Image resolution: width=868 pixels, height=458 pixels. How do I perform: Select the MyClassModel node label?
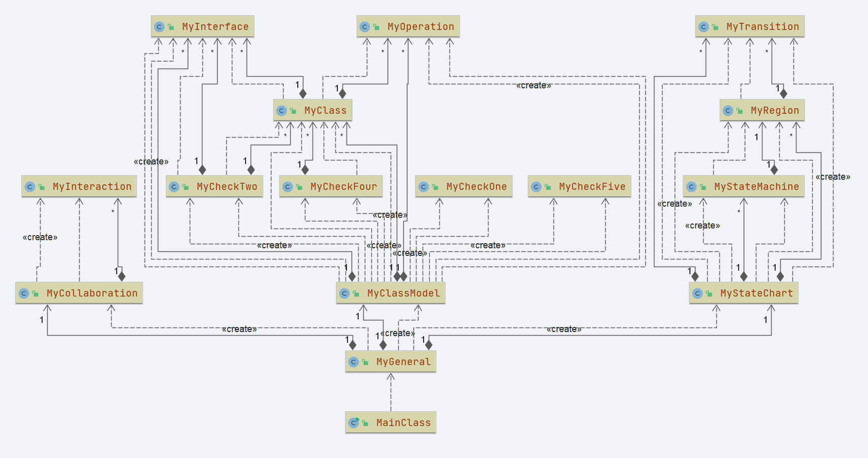[403, 293]
